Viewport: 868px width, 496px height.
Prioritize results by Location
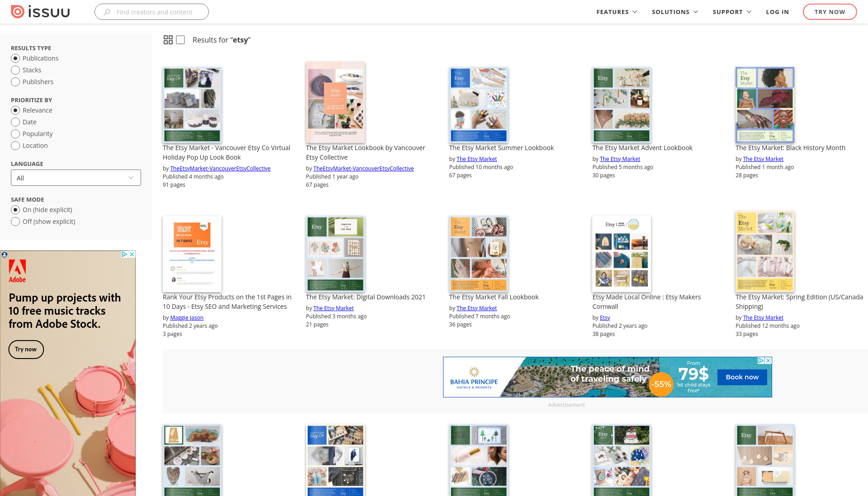15,146
